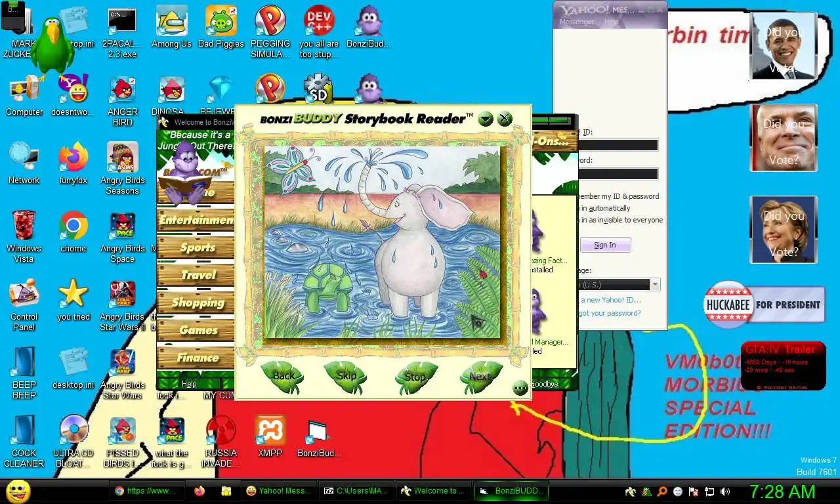
Task: Switch to 'C:\Users\MA...' taskbar button
Action: tap(356, 491)
